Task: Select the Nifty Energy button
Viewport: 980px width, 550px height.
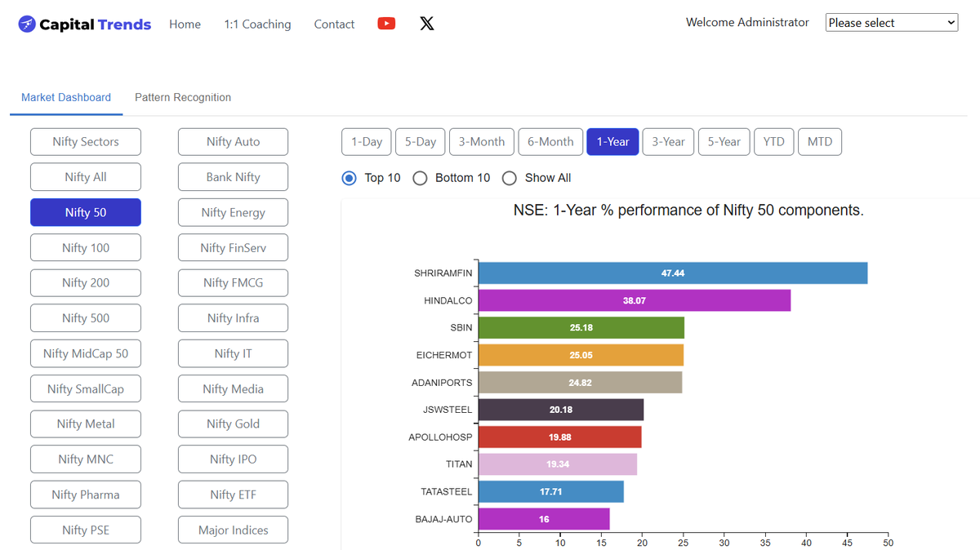Action: click(x=233, y=212)
